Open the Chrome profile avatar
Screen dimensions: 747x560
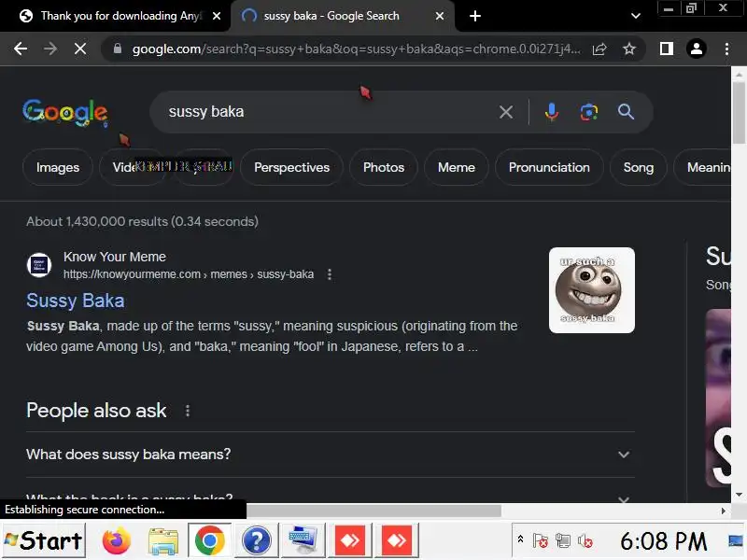tap(697, 49)
